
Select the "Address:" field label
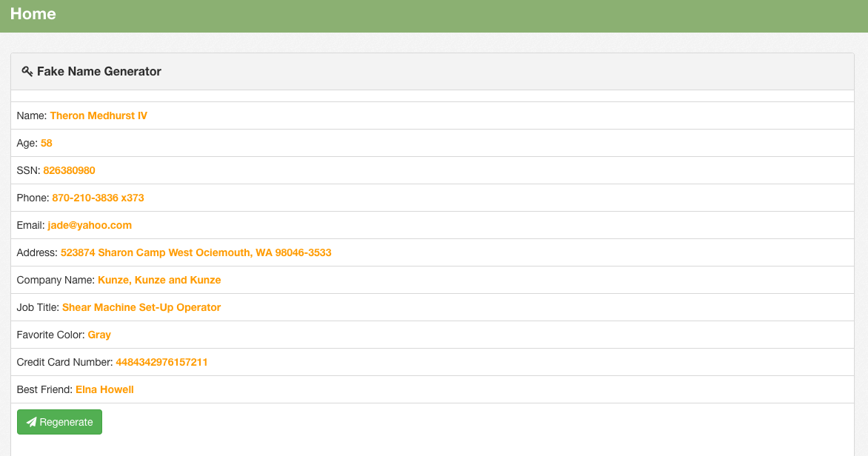click(x=37, y=252)
